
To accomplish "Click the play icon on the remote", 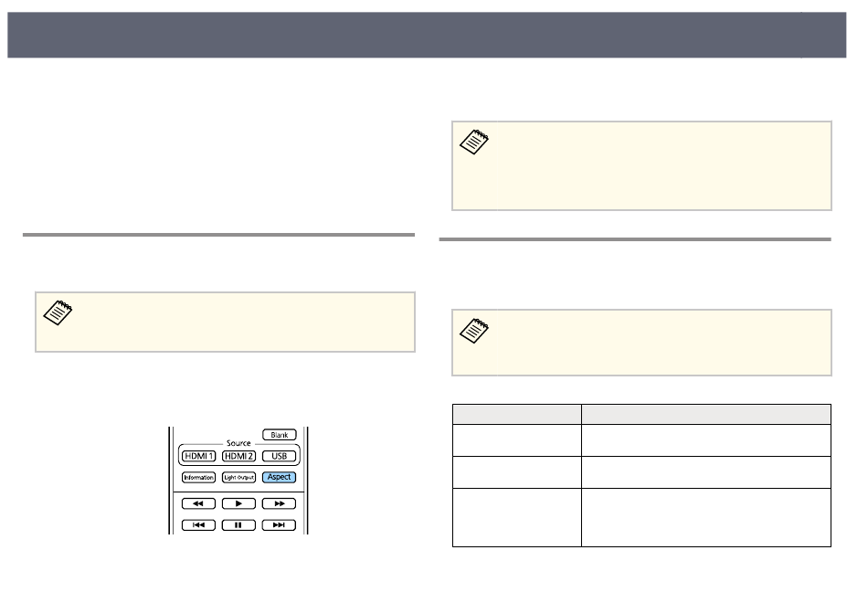I will [238, 504].
